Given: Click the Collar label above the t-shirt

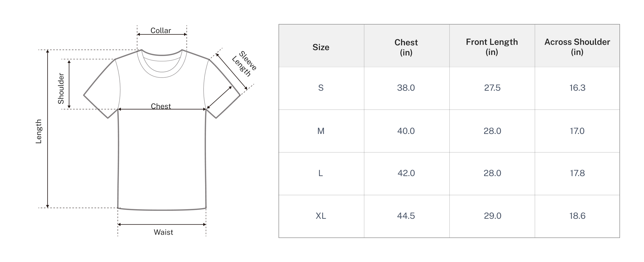Looking at the screenshot, I should tap(161, 30).
